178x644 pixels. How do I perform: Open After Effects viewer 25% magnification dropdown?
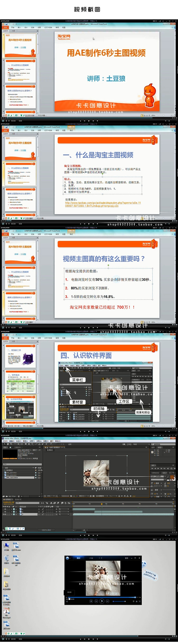(51, 496)
